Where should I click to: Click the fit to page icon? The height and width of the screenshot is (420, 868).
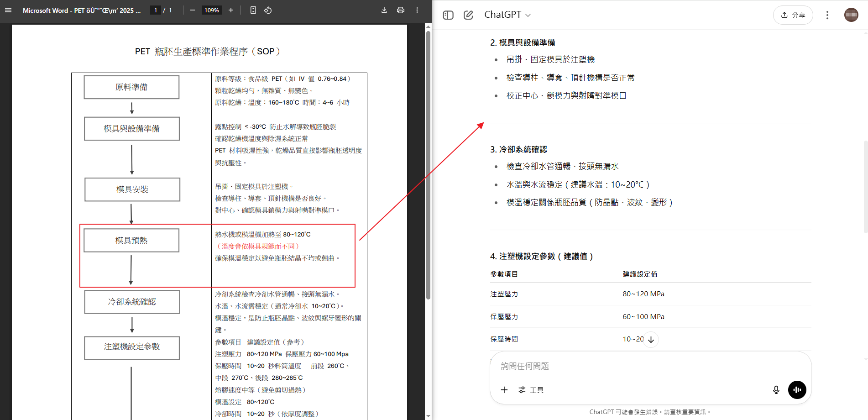(253, 10)
